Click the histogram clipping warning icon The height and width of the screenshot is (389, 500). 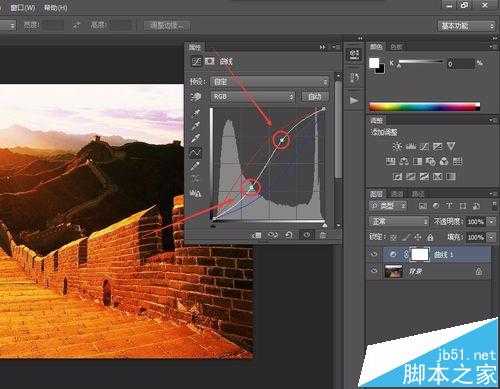coord(196,193)
